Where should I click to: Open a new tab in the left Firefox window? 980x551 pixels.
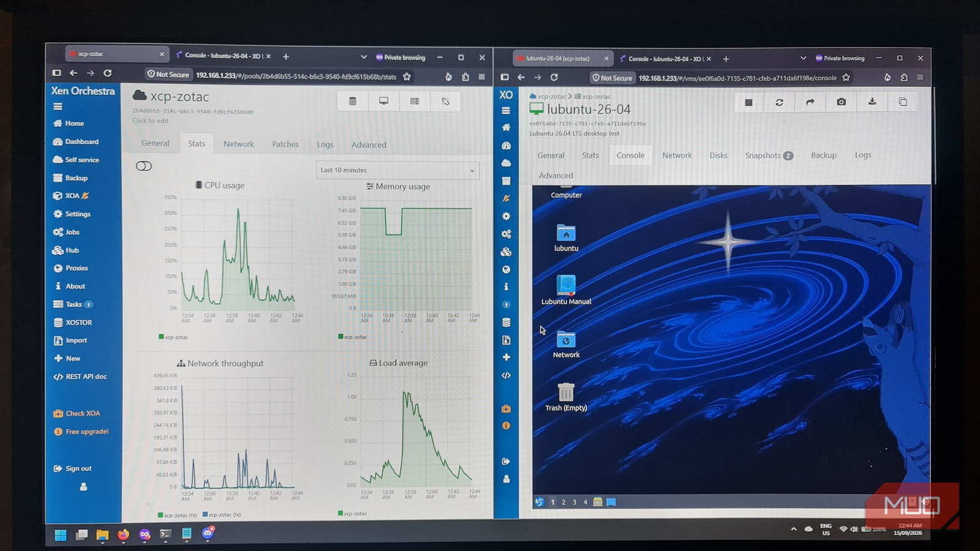285,56
